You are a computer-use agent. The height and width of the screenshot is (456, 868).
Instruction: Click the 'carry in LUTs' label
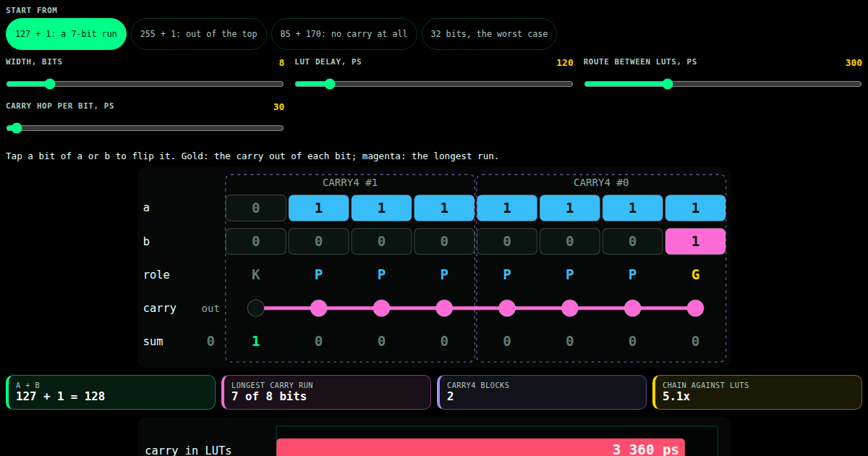pos(188,450)
